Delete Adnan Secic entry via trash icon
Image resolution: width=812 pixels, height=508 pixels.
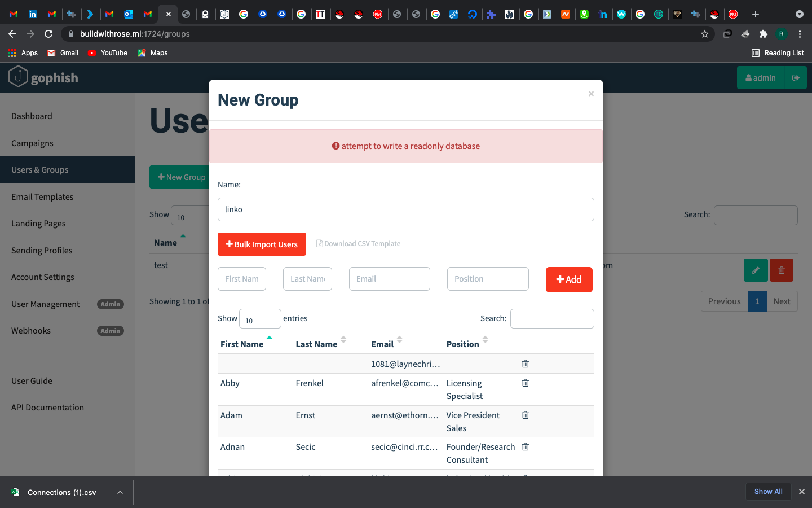[x=525, y=447]
